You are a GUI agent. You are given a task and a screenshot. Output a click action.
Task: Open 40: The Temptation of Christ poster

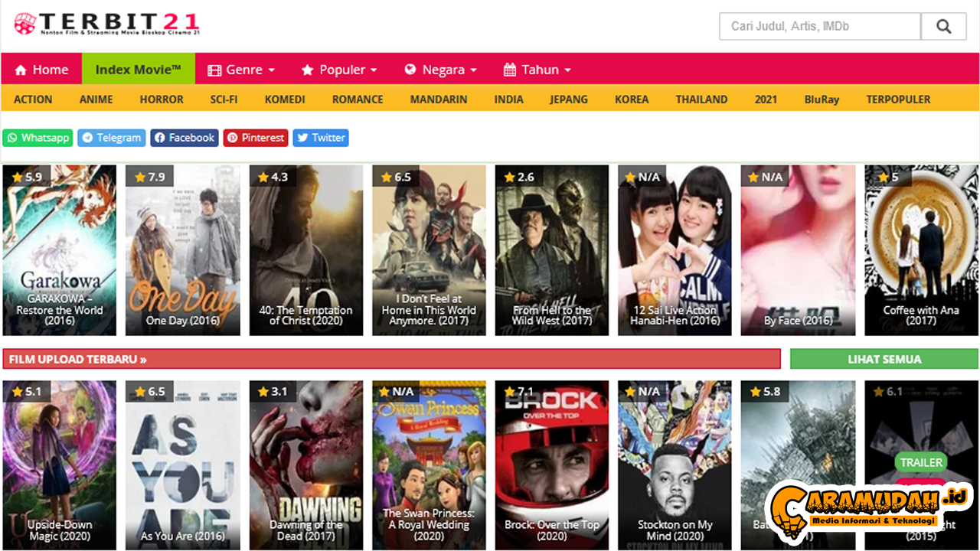pos(306,250)
